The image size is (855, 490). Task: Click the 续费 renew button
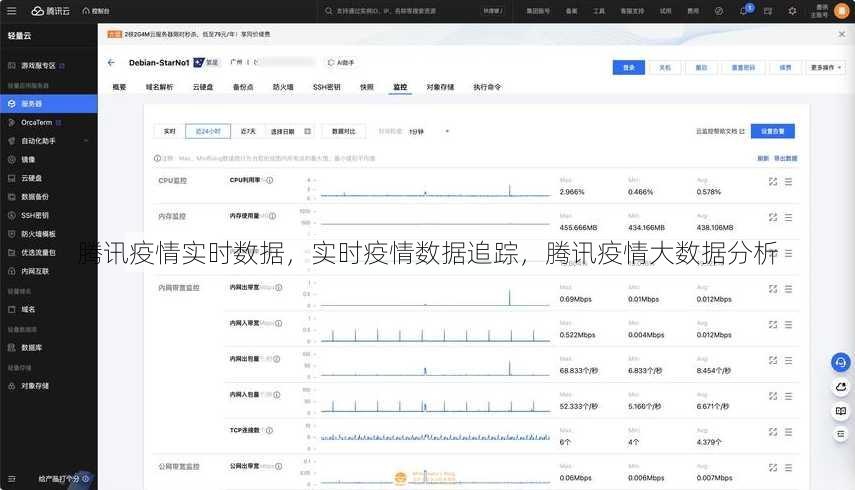[785, 68]
